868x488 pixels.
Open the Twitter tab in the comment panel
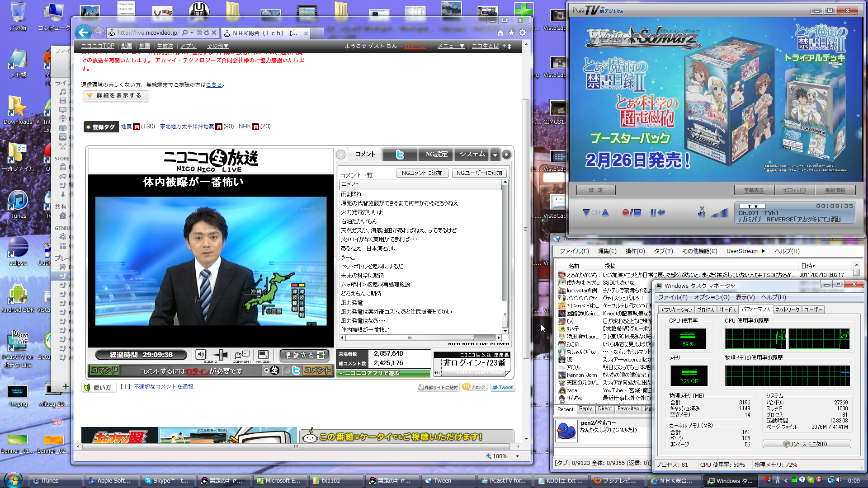point(400,155)
